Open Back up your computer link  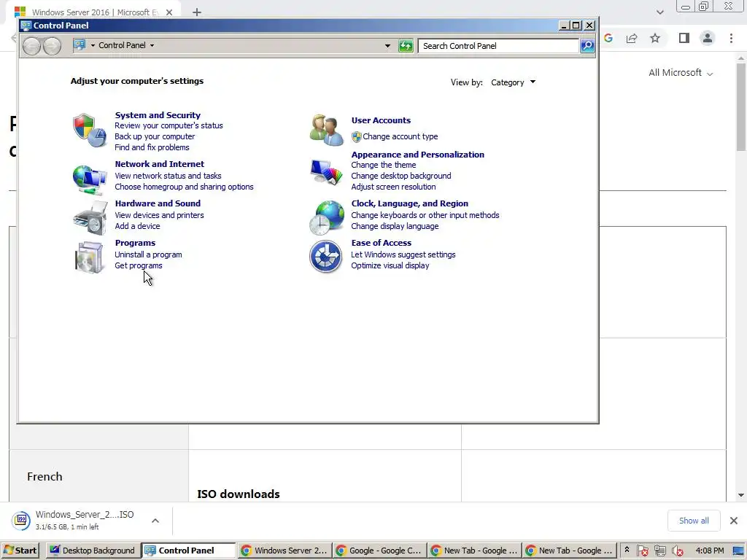pyautogui.click(x=155, y=136)
